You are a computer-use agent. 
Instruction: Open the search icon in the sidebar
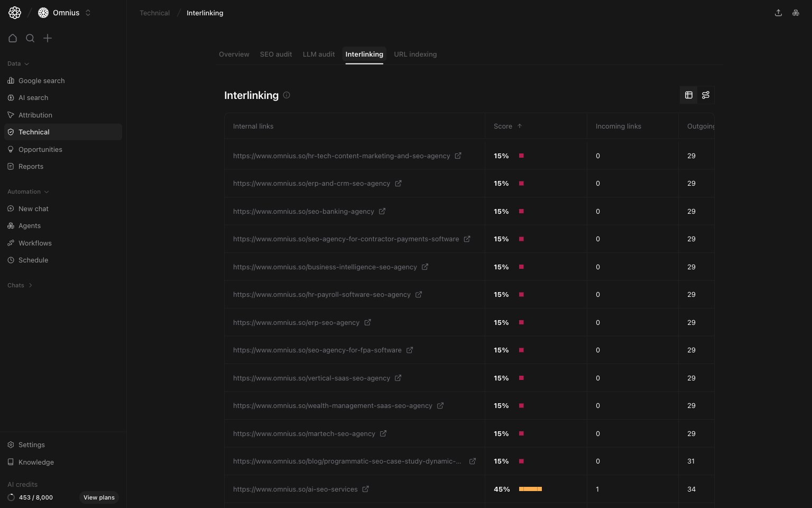tap(30, 38)
